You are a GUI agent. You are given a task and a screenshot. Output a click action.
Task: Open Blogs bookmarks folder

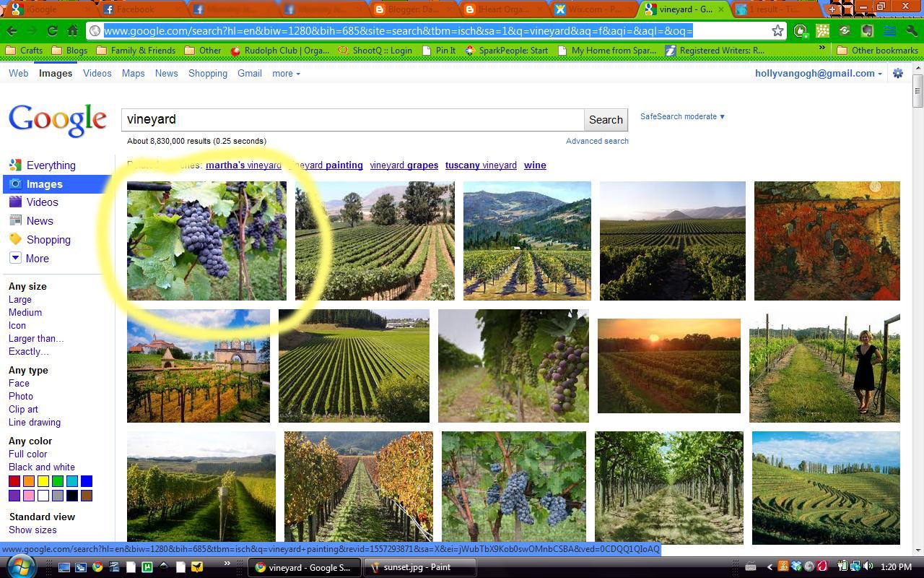coord(69,51)
